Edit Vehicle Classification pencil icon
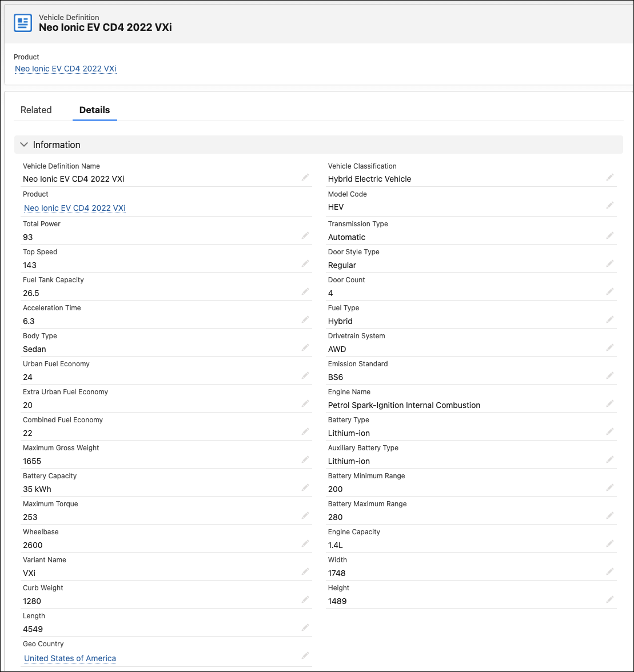 click(x=610, y=177)
